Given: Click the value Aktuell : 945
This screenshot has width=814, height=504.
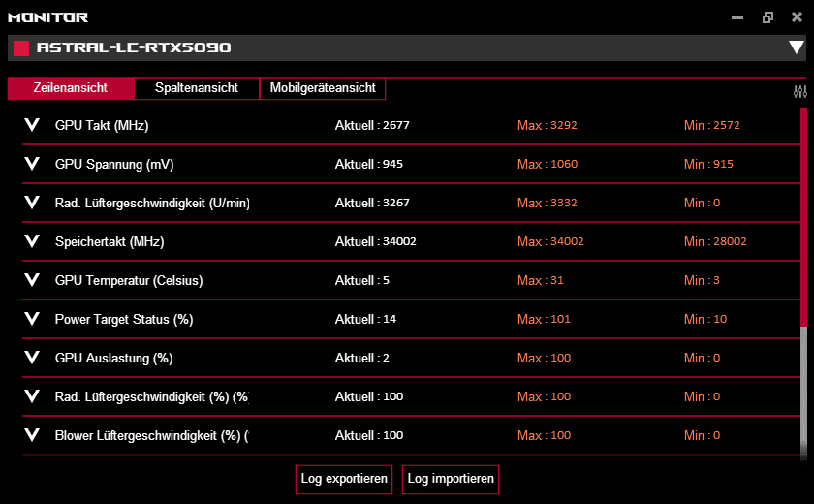Looking at the screenshot, I should [369, 164].
